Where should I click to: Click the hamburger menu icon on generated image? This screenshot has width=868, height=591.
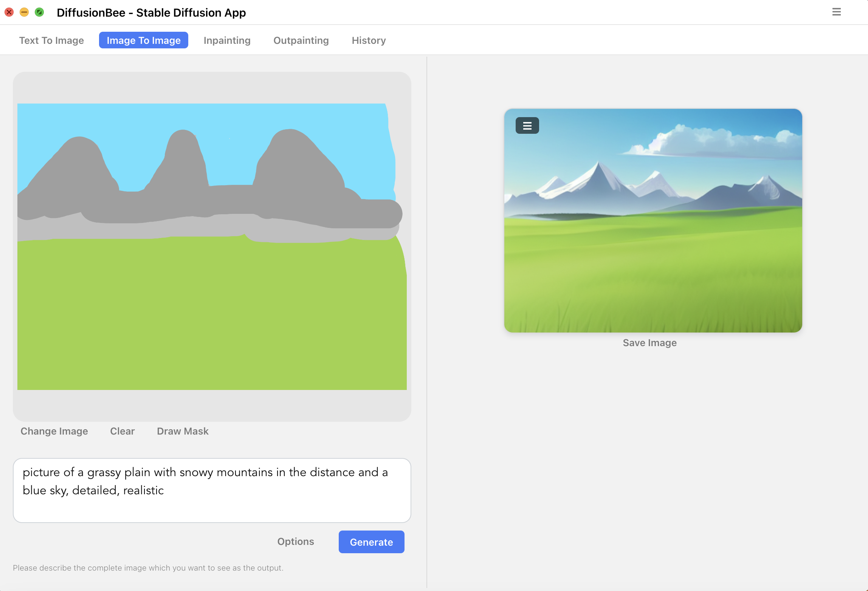coord(528,125)
